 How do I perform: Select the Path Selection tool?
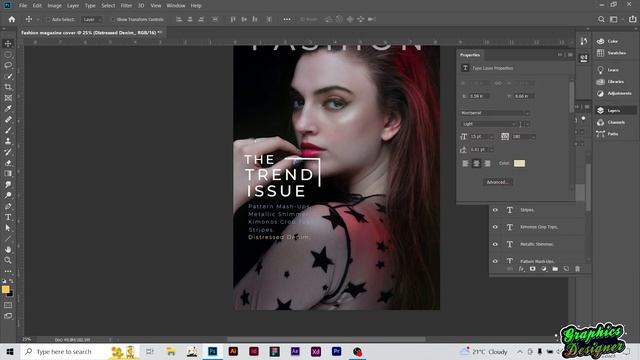(x=8, y=228)
